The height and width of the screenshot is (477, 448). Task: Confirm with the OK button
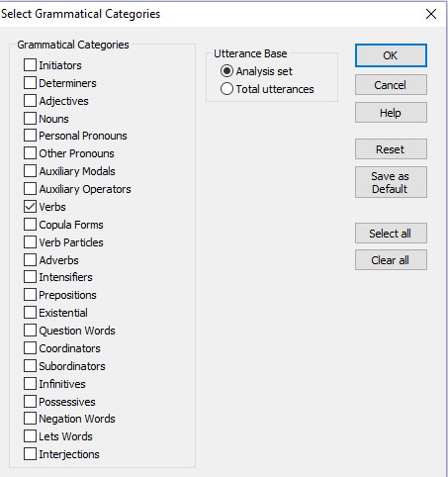coord(391,55)
